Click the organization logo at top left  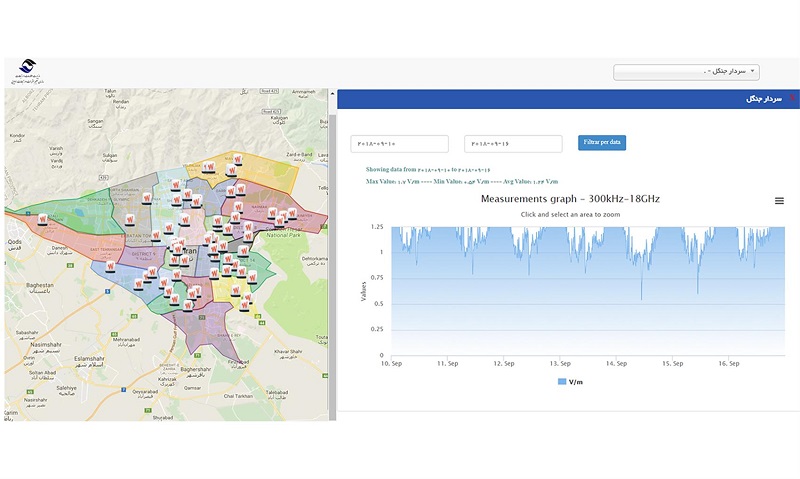coord(30,70)
